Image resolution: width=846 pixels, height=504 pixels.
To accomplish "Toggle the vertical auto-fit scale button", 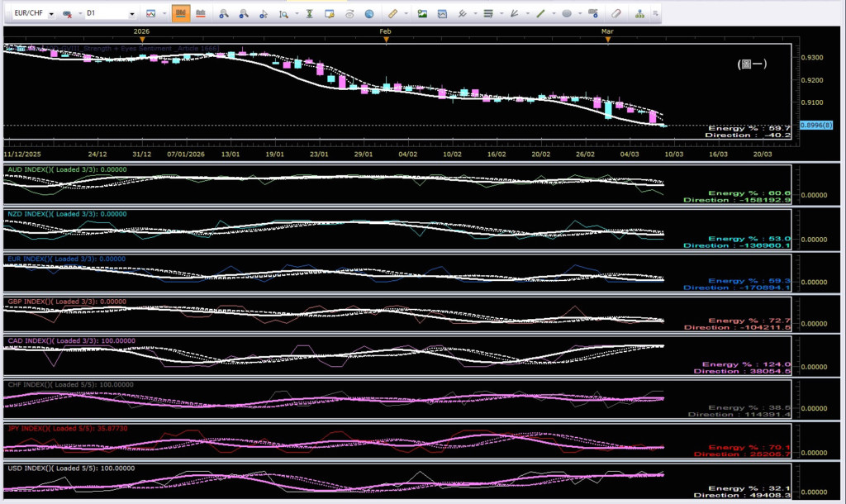I will [x=309, y=14].
